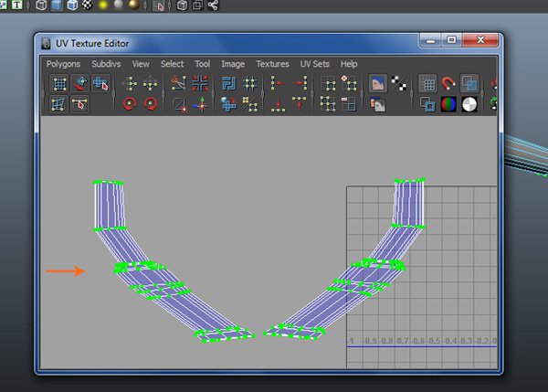Open the Polygons menu

click(63, 64)
